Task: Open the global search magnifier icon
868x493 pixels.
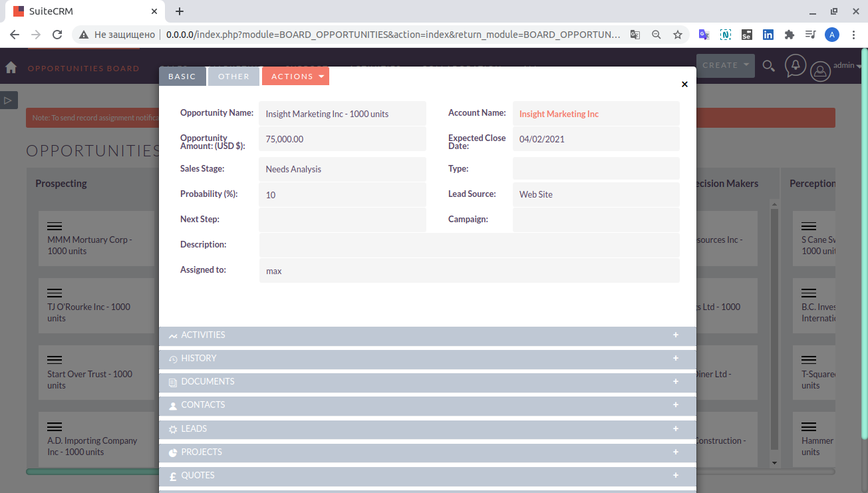Action: pyautogui.click(x=768, y=66)
